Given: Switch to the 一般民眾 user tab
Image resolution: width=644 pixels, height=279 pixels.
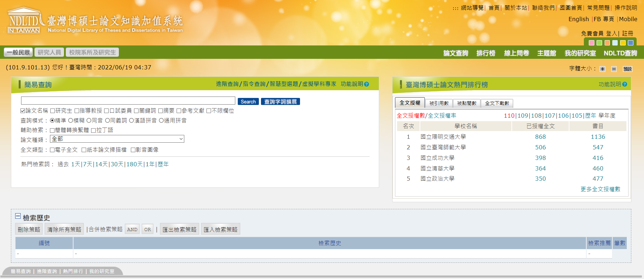Looking at the screenshot, I should (18, 52).
